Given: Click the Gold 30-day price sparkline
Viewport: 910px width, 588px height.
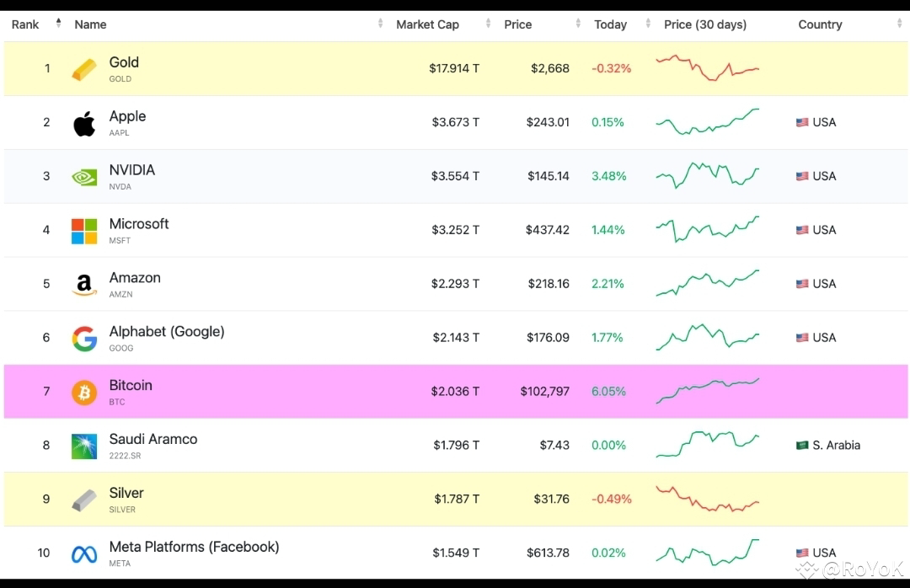Looking at the screenshot, I should pyautogui.click(x=708, y=68).
